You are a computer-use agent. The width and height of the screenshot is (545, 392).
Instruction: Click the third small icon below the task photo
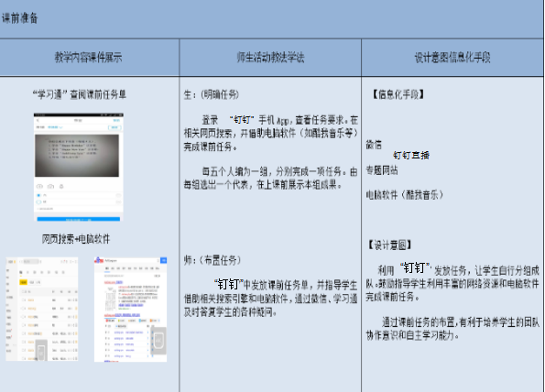pos(61,186)
